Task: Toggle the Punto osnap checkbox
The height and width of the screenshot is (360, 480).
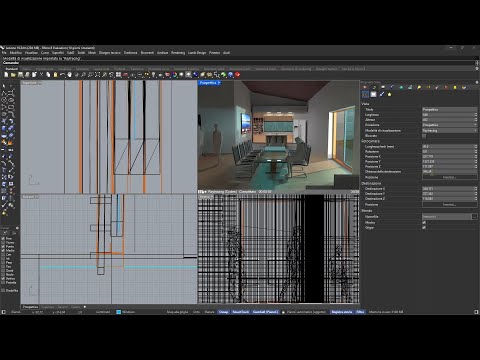Action: (3, 247)
